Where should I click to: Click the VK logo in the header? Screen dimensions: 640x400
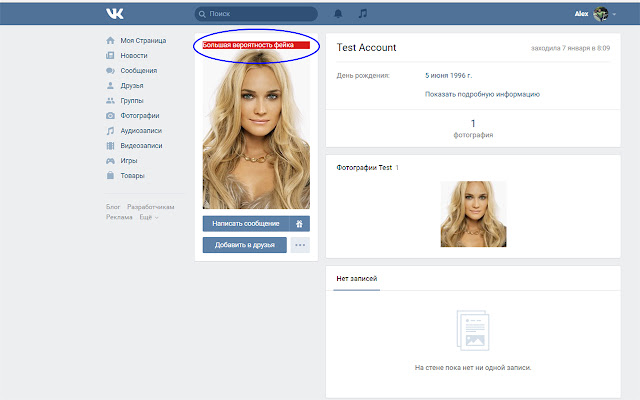pyautogui.click(x=115, y=14)
